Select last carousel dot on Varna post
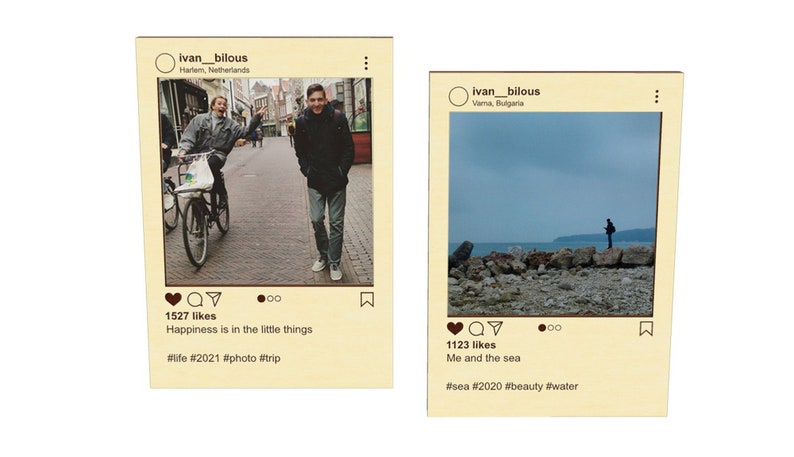Screen dimensions: 794x457 [558, 328]
